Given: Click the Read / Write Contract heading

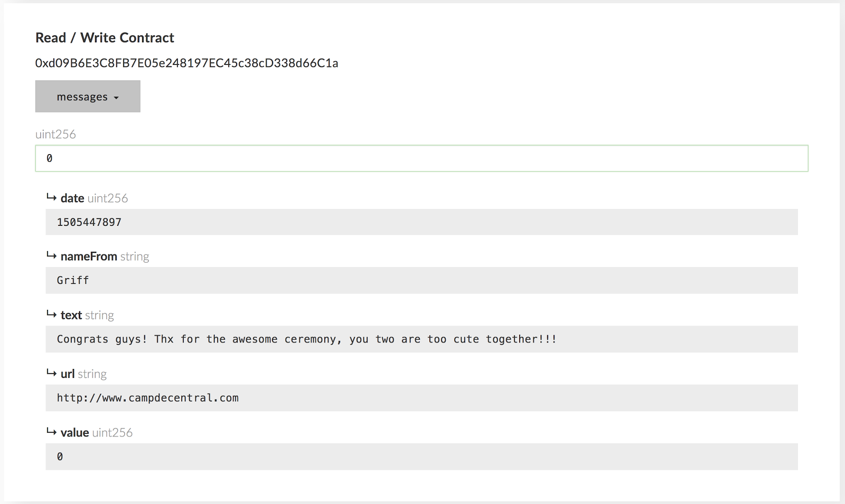Looking at the screenshot, I should [105, 38].
